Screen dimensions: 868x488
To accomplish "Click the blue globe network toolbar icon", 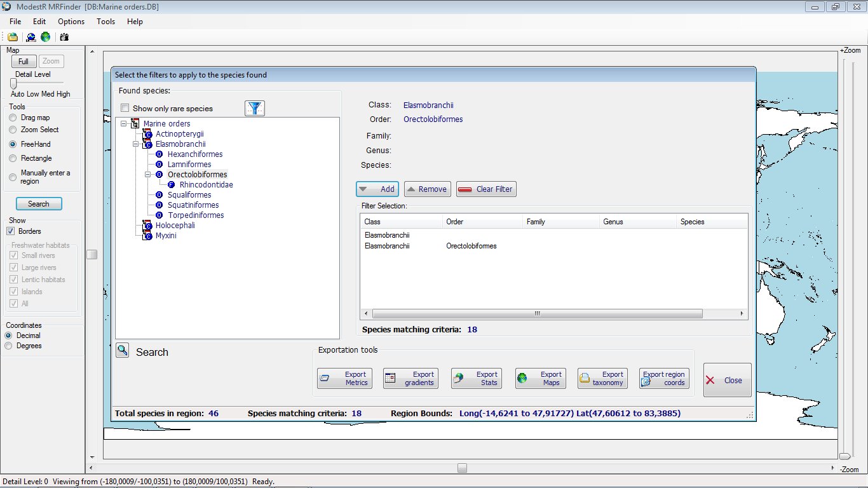I will tap(31, 37).
